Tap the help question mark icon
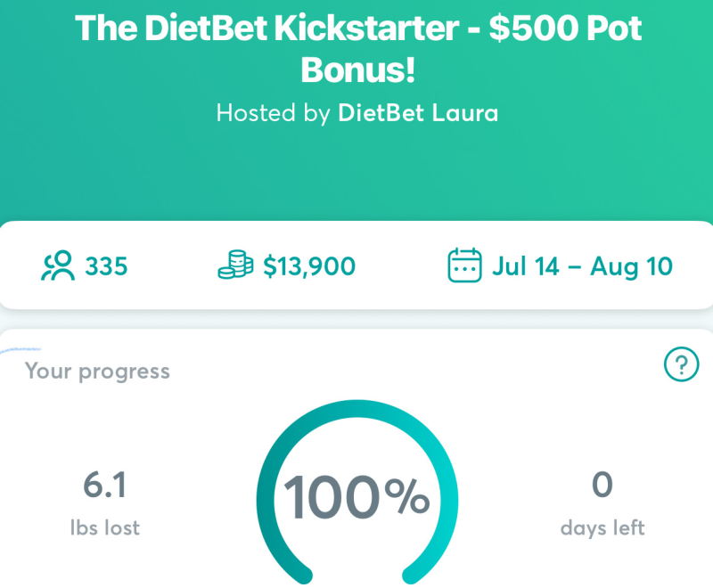The width and height of the screenshot is (713, 588). [x=681, y=364]
